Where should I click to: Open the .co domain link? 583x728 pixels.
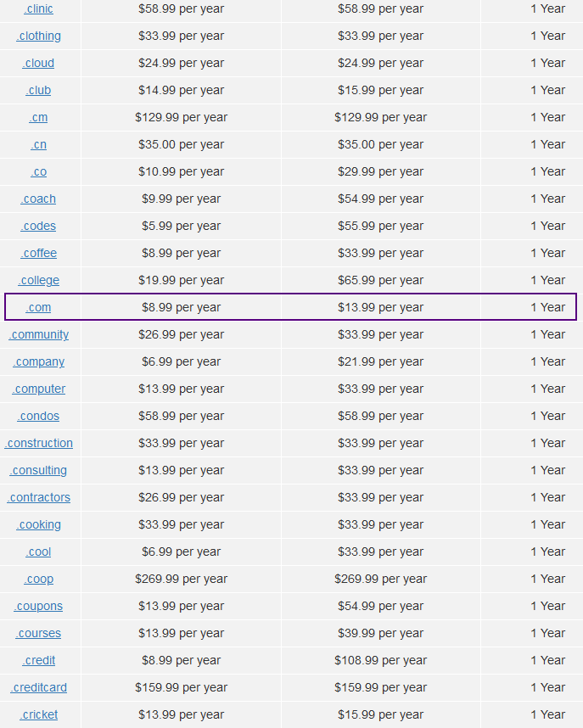[38, 171]
